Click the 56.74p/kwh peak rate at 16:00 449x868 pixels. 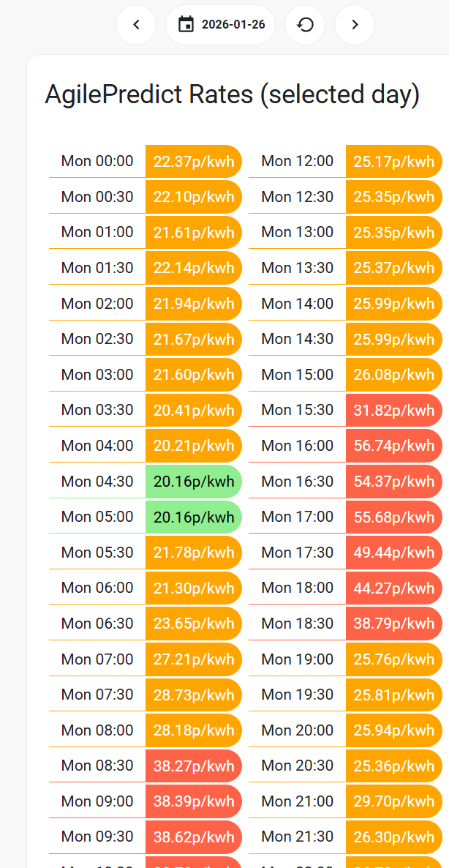(x=393, y=446)
